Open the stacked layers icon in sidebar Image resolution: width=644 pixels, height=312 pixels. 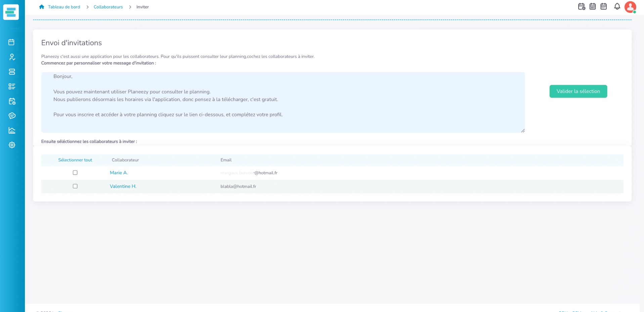pos(12,72)
